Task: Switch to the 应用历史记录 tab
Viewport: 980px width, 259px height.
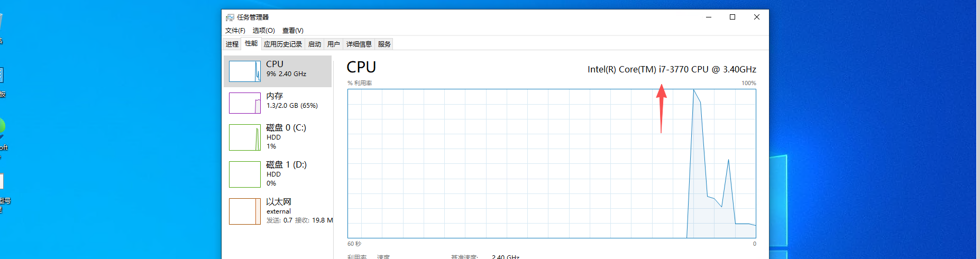Action: 283,44
